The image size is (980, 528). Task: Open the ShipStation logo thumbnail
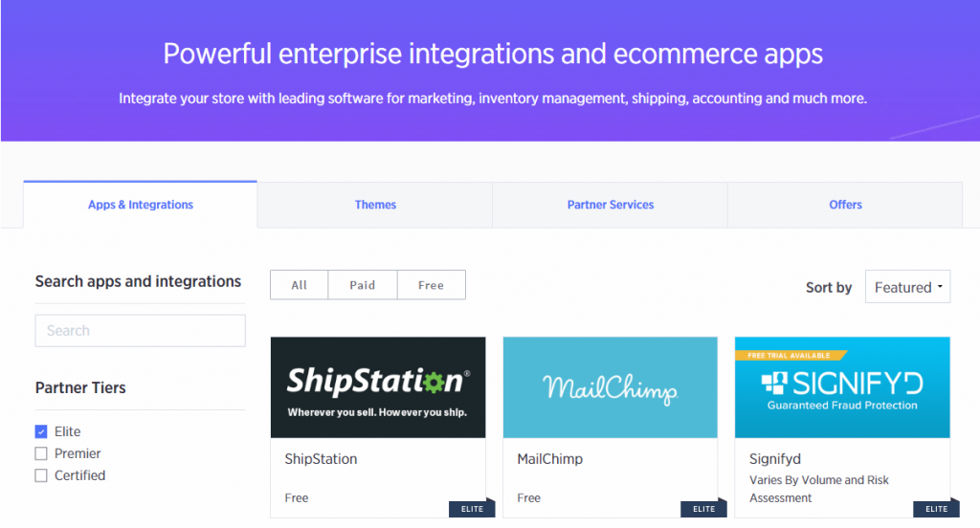(377, 387)
